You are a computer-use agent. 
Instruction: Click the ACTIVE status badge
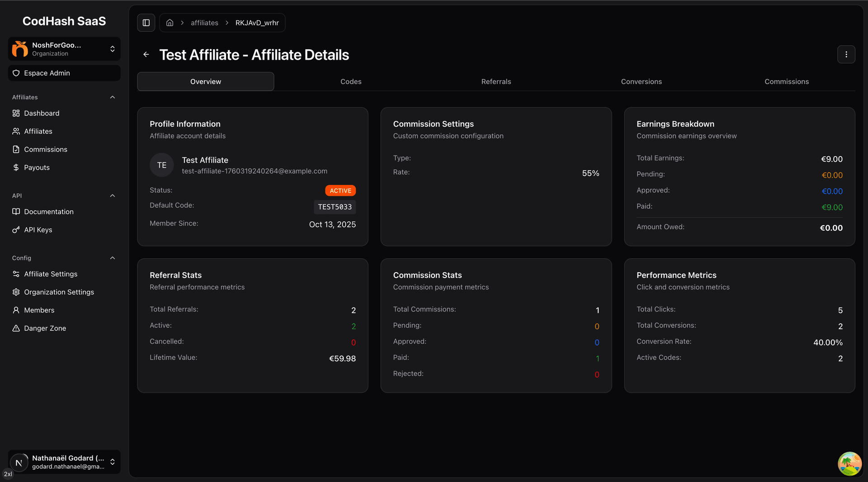point(340,190)
